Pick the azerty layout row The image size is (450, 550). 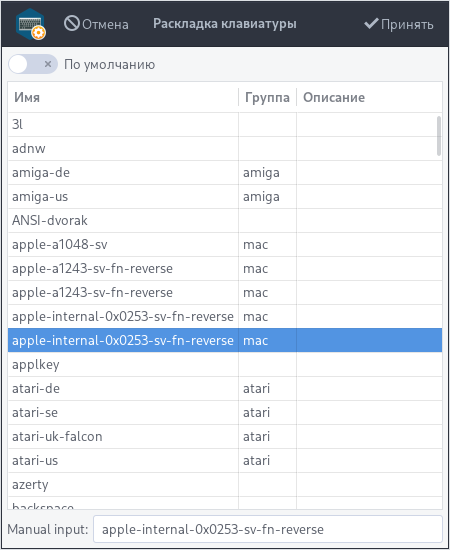225,484
